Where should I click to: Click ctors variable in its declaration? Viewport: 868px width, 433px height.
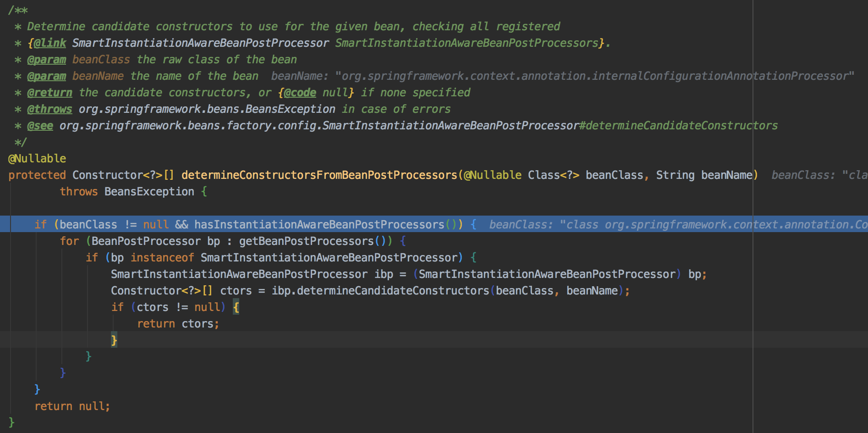point(236,291)
